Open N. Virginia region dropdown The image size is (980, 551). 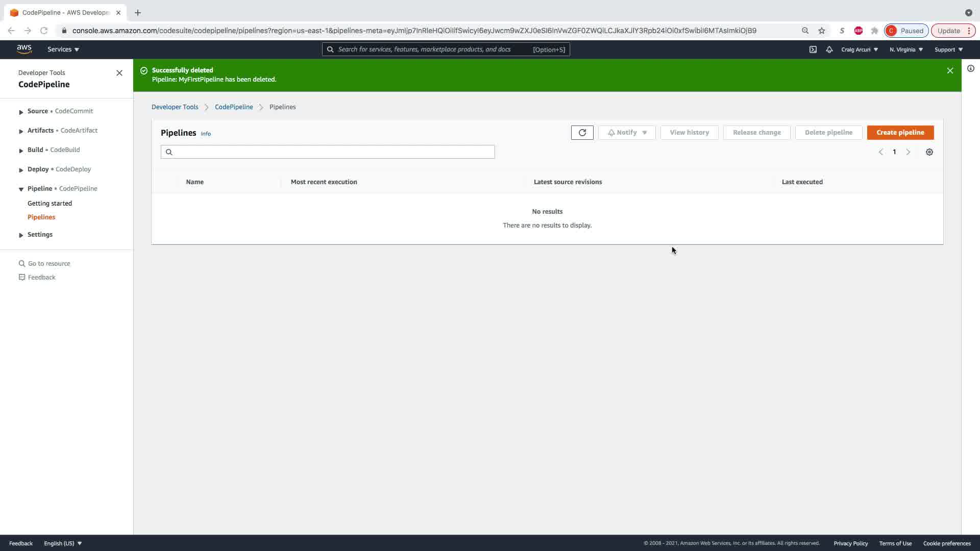906,49
